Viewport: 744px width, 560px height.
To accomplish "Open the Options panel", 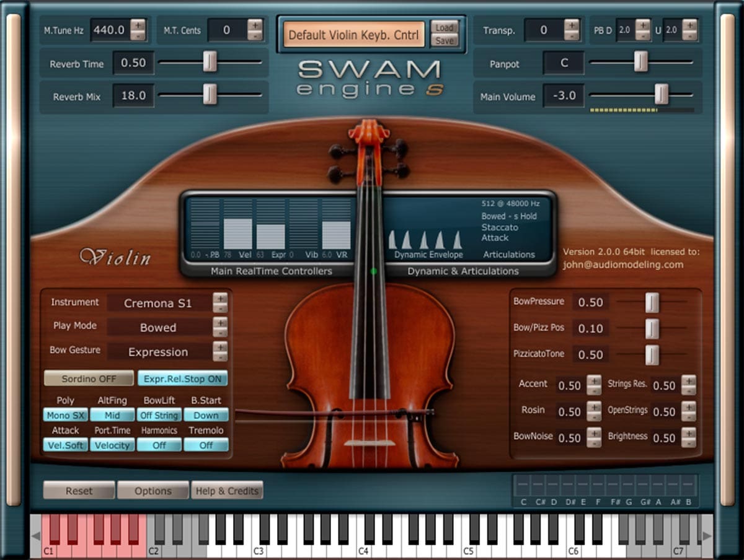I will (153, 491).
